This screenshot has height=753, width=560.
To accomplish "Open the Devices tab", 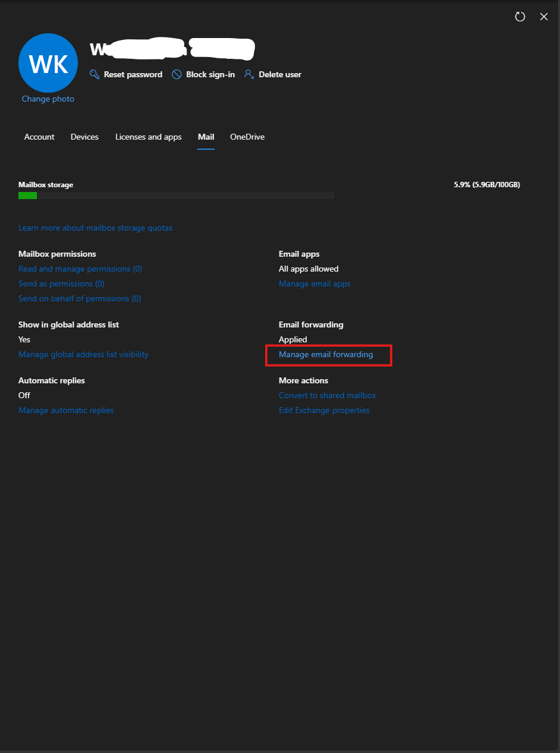I will pos(84,137).
